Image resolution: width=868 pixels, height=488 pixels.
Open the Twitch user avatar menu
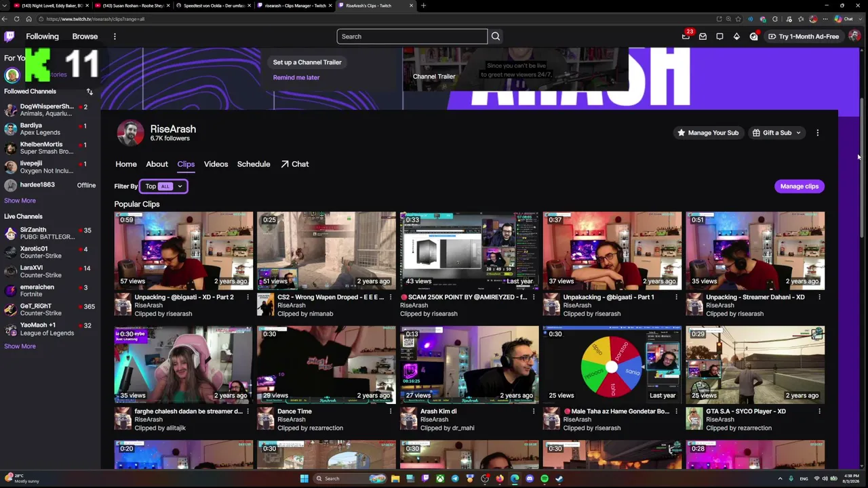(854, 37)
